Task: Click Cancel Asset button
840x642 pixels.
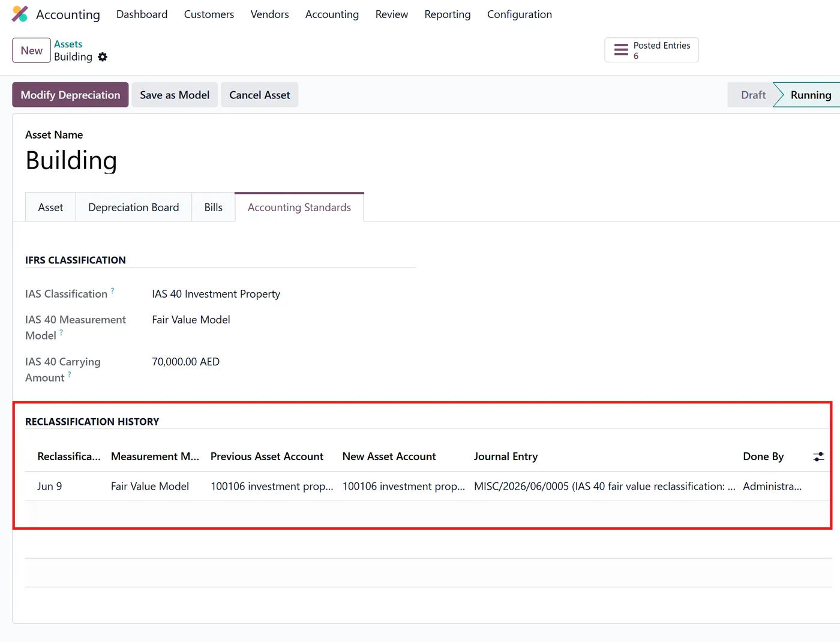Action: click(x=260, y=95)
